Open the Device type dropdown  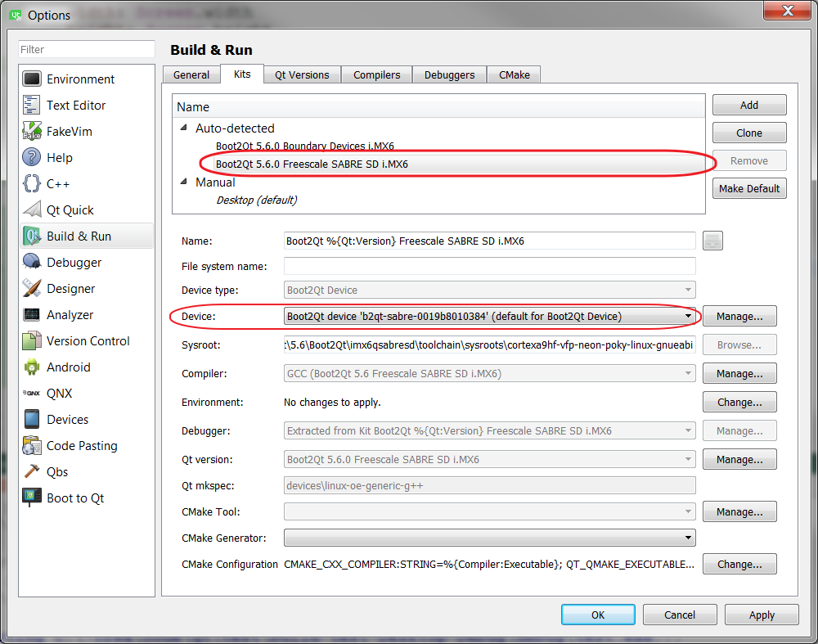pyautogui.click(x=490, y=290)
